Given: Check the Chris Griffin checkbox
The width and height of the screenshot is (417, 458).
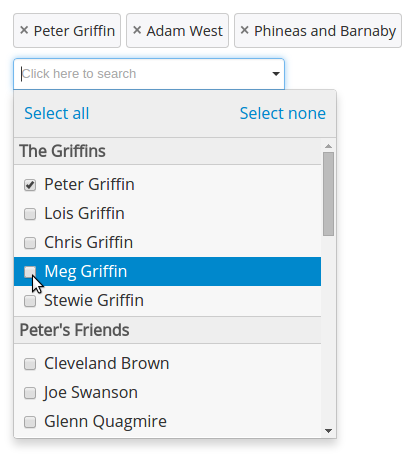Looking at the screenshot, I should 30,243.
